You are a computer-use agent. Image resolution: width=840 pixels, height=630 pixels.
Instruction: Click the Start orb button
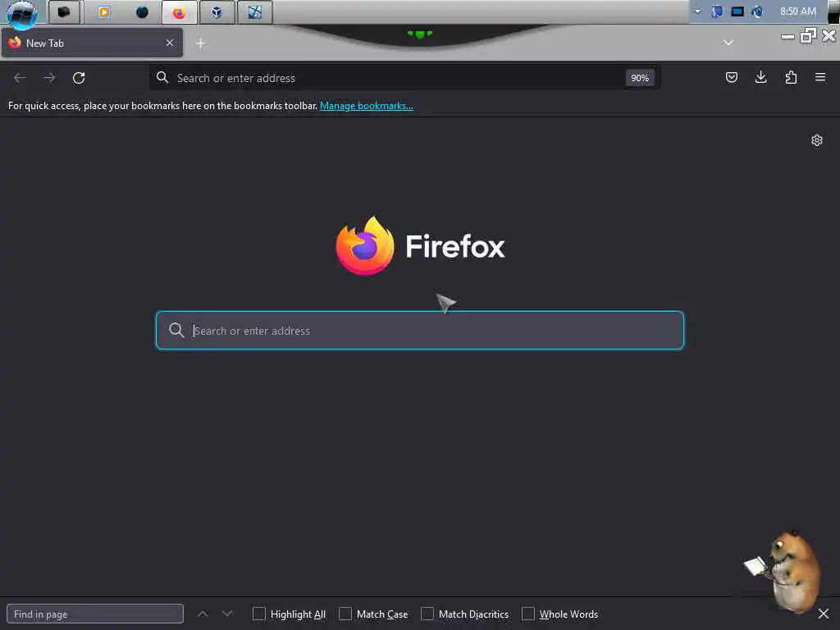coord(22,13)
